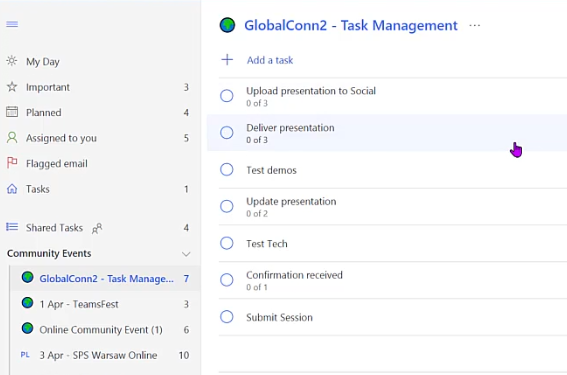The width and height of the screenshot is (567, 375).
Task: Click the plus icon for Add a task
Action: 227,60
